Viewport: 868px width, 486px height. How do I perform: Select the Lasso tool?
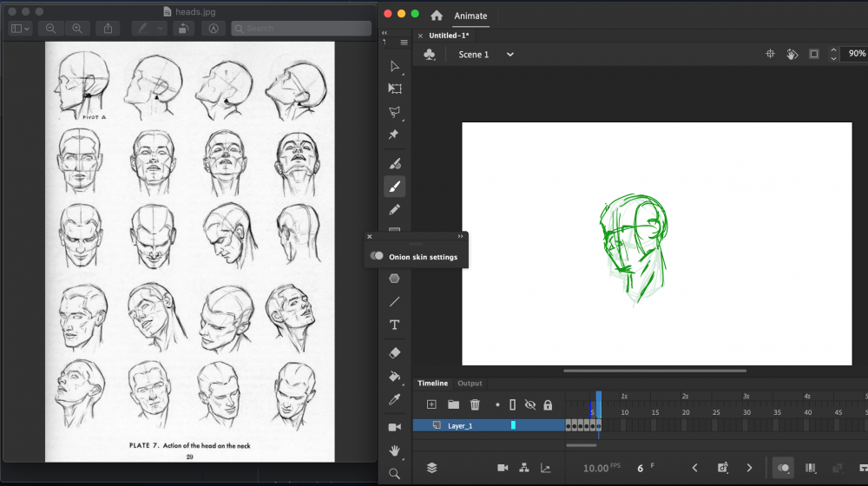tap(394, 112)
